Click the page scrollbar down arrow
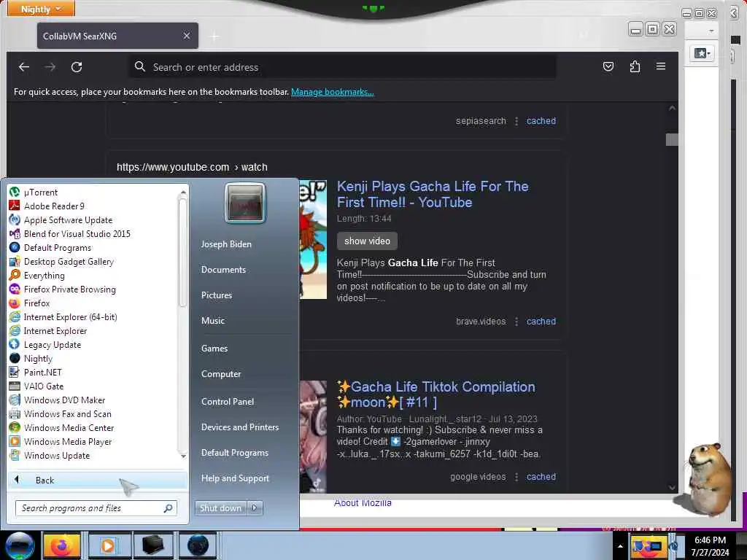Screen dimensions: 747x560 (x=672, y=488)
